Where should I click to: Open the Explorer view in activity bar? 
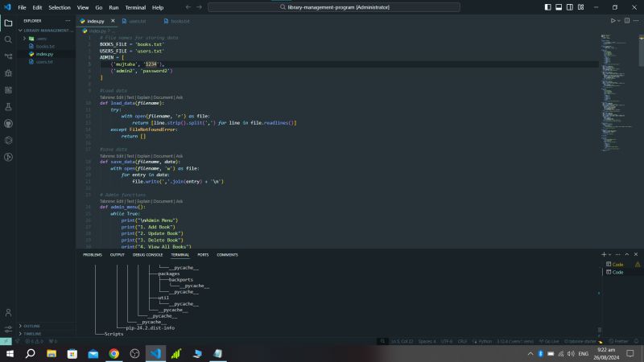point(8,23)
